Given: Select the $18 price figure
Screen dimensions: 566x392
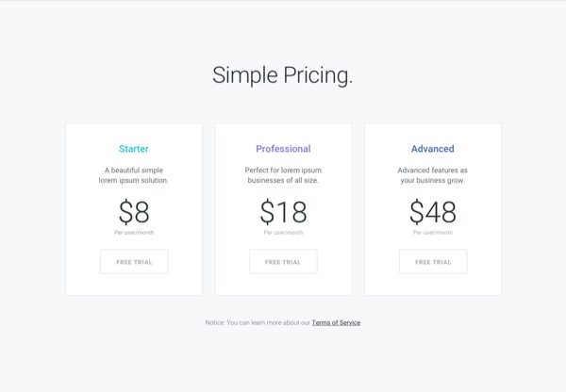Looking at the screenshot, I should [x=283, y=212].
